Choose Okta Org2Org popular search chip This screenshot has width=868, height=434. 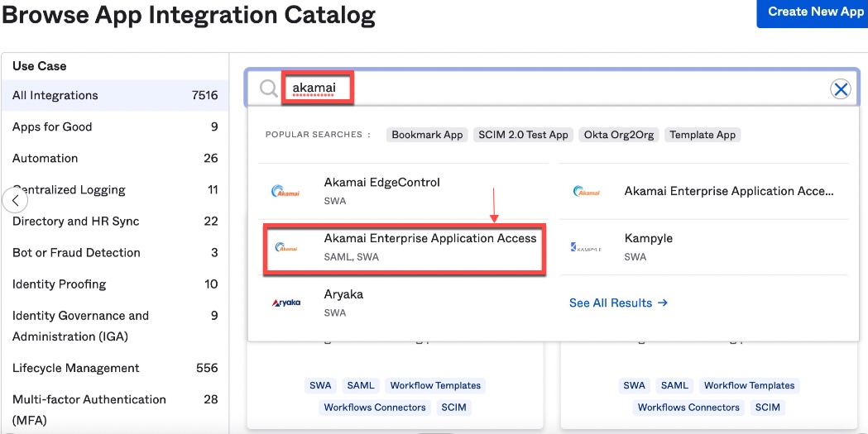point(619,135)
